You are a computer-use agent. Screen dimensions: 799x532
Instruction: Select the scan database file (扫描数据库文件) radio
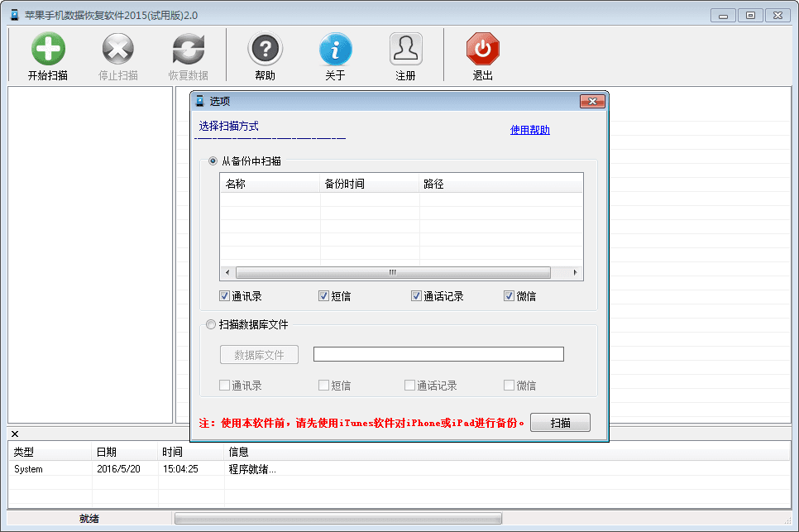point(211,324)
